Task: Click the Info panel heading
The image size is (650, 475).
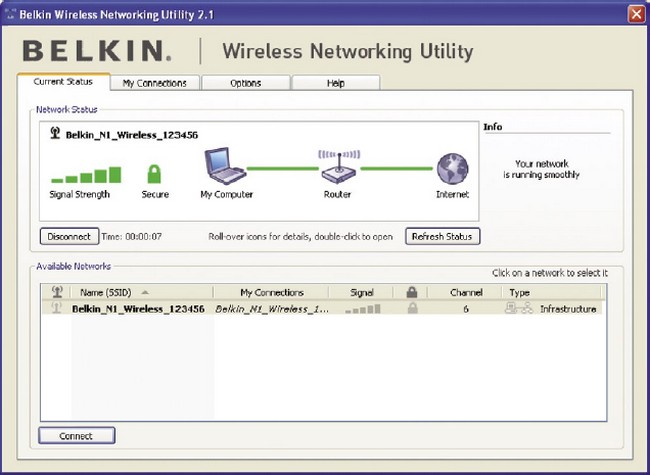Action: coord(492,126)
